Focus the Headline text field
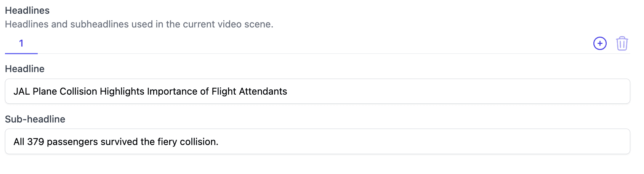644x174 pixels. [x=457, y=92]
